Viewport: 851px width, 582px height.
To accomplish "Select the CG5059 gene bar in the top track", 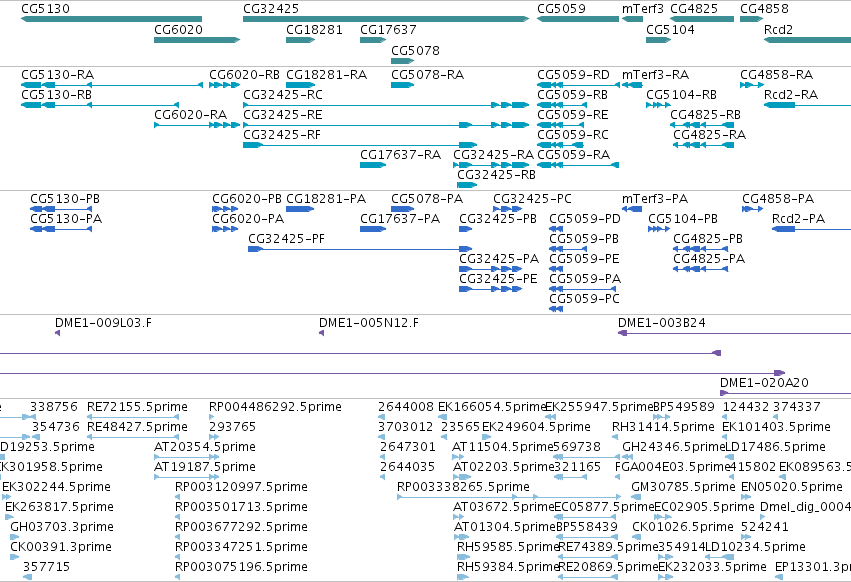I will [578, 19].
